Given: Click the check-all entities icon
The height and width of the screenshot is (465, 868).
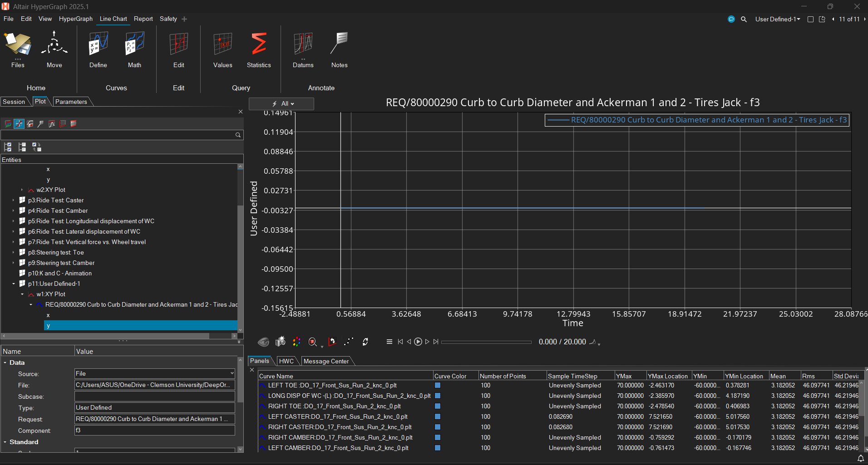Looking at the screenshot, I should (8, 147).
